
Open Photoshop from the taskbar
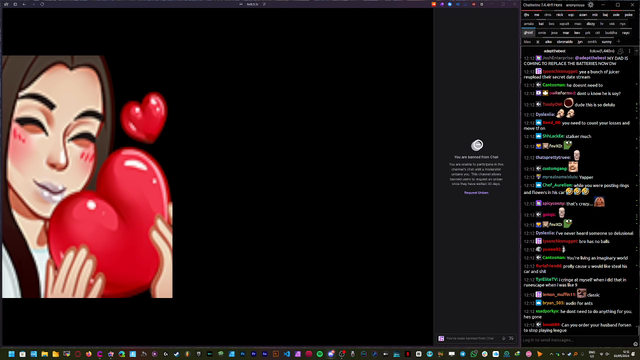[242, 354]
